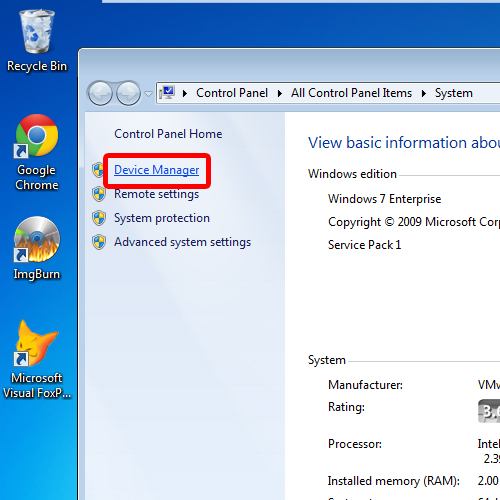Image resolution: width=500 pixels, height=500 pixels.
Task: Click the 'View basic information' heading
Action: [x=404, y=143]
